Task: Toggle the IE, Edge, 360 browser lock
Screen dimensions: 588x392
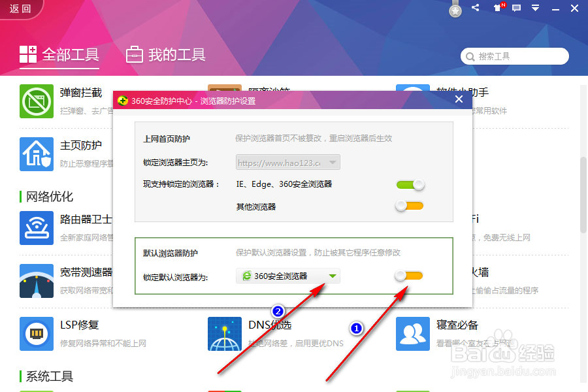Action: point(410,184)
